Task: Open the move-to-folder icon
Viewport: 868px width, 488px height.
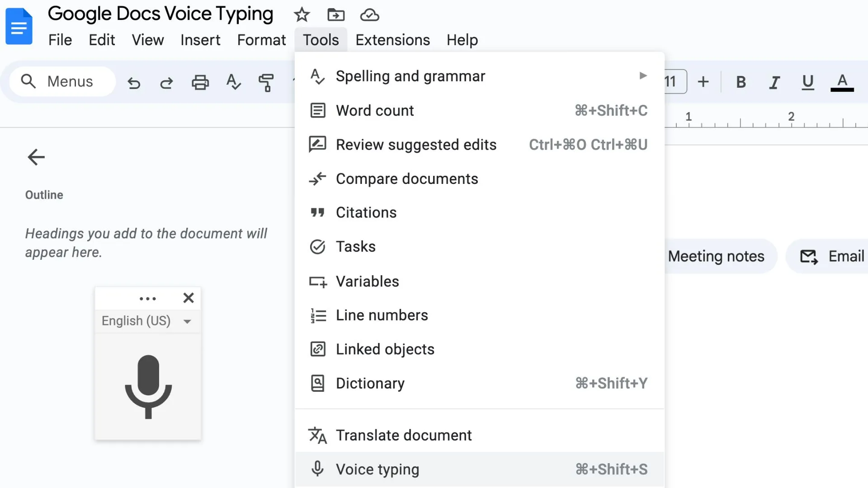Action: click(x=335, y=15)
